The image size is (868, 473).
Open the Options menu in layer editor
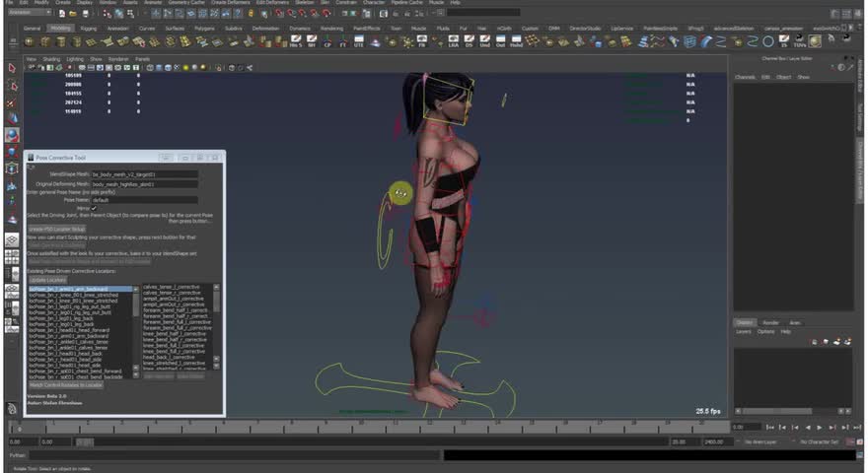point(766,332)
